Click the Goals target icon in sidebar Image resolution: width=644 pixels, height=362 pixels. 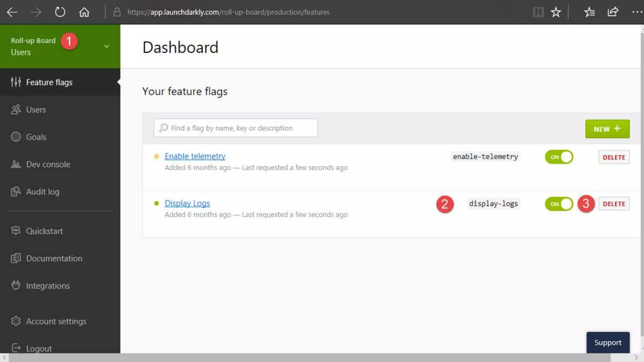click(16, 137)
